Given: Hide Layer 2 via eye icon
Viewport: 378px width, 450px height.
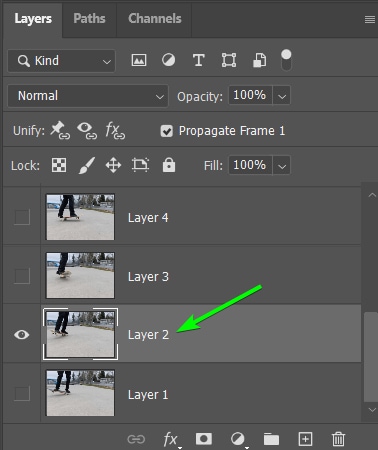Looking at the screenshot, I should (x=22, y=334).
